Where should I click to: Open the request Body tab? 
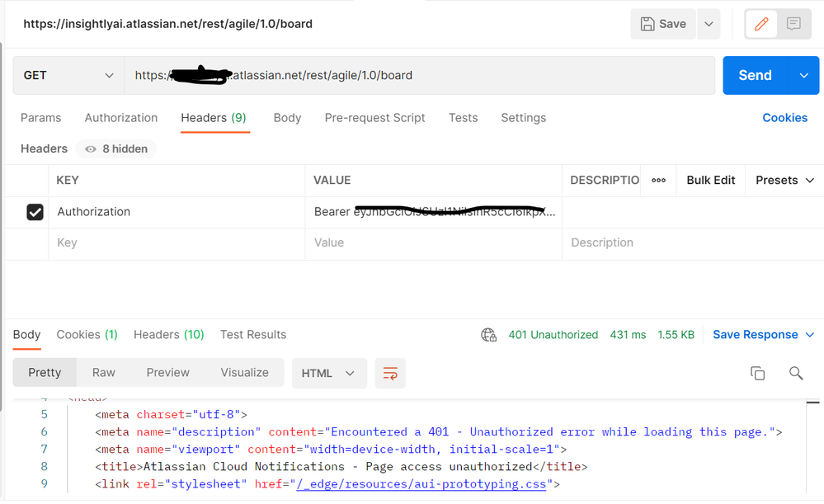click(288, 118)
